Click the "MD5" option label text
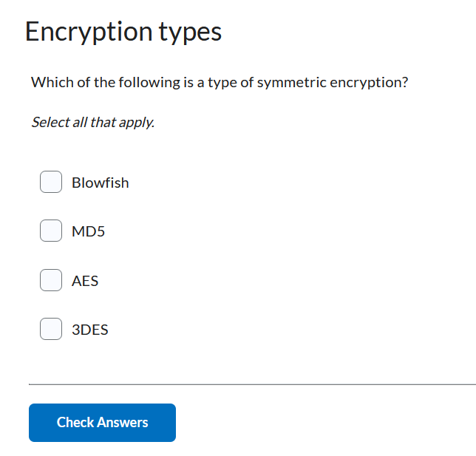The image size is (476, 456). [x=88, y=231]
